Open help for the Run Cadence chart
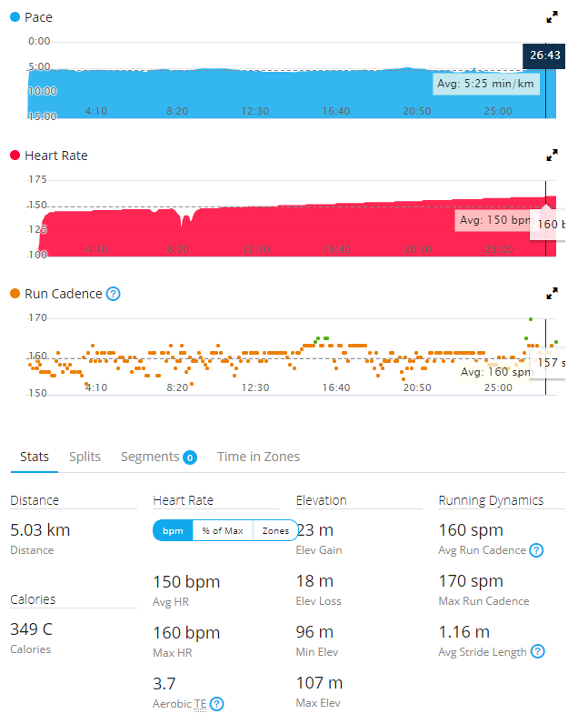This screenshot has height=724, width=588. pyautogui.click(x=114, y=294)
